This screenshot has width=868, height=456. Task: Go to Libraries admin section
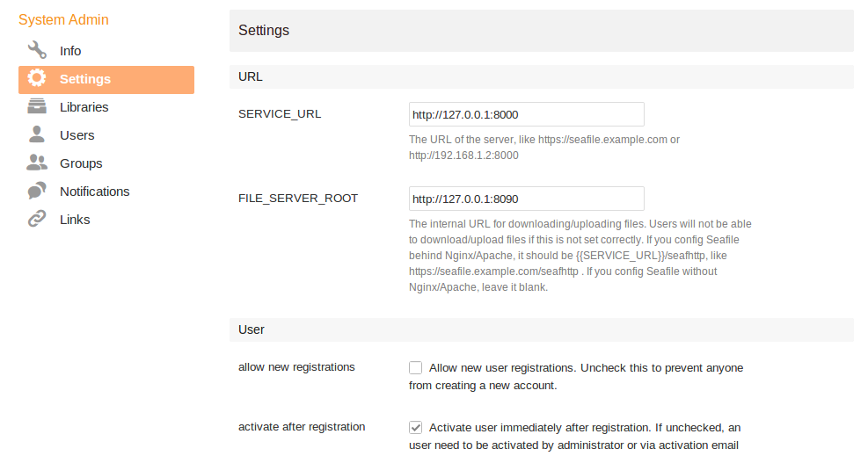(x=84, y=107)
